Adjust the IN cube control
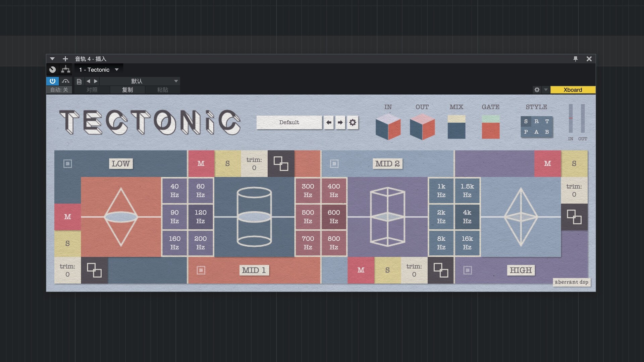644x362 pixels. coord(388,126)
